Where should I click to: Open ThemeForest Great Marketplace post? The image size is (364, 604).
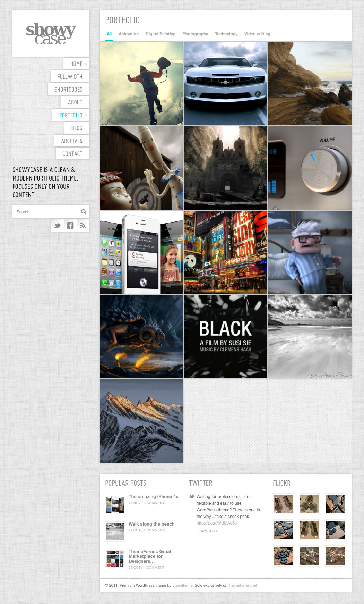tap(150, 556)
